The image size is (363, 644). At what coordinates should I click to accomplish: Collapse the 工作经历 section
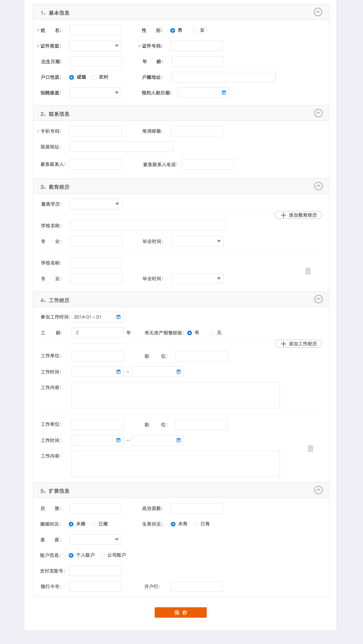tap(318, 299)
